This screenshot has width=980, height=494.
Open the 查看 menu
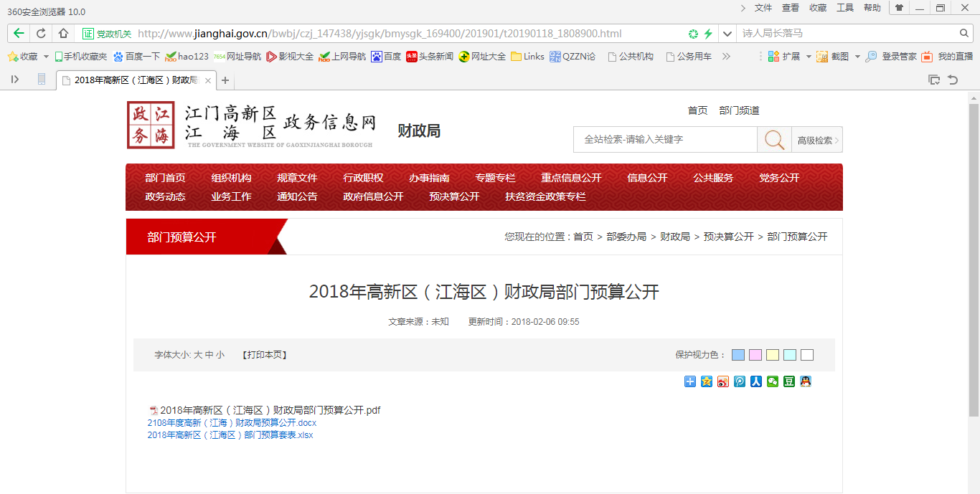pos(791,8)
